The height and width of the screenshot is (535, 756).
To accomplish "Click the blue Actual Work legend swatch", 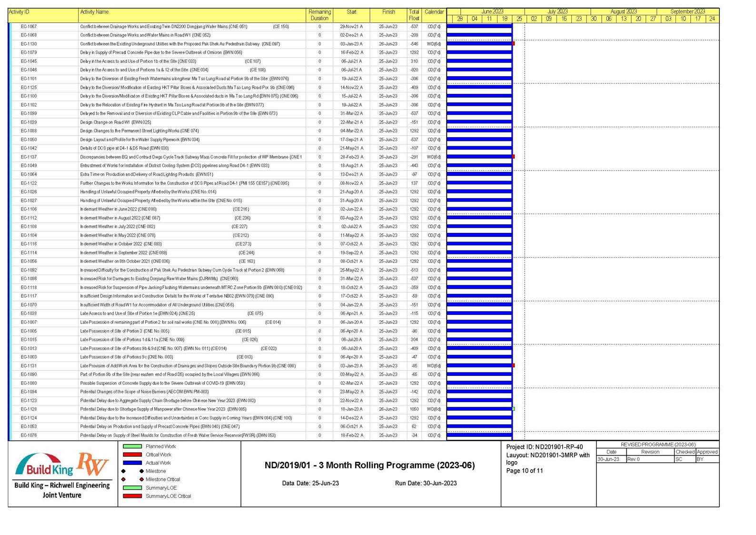I will (132, 463).
